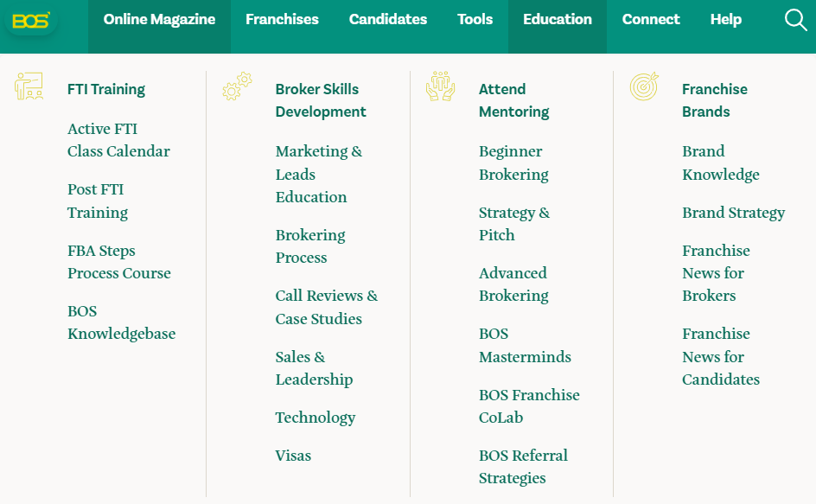Open the Franchises menu
816x504 pixels.
(282, 20)
